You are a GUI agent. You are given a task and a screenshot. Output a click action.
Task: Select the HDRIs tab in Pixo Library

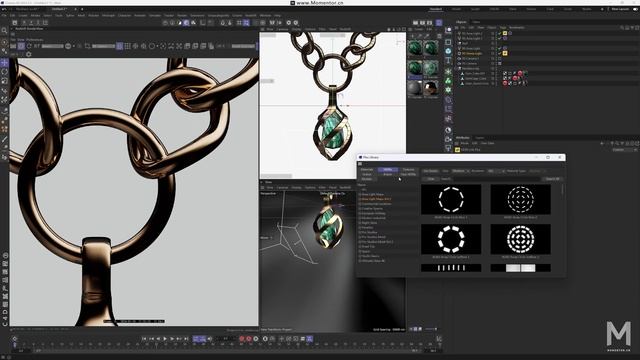coord(387,169)
